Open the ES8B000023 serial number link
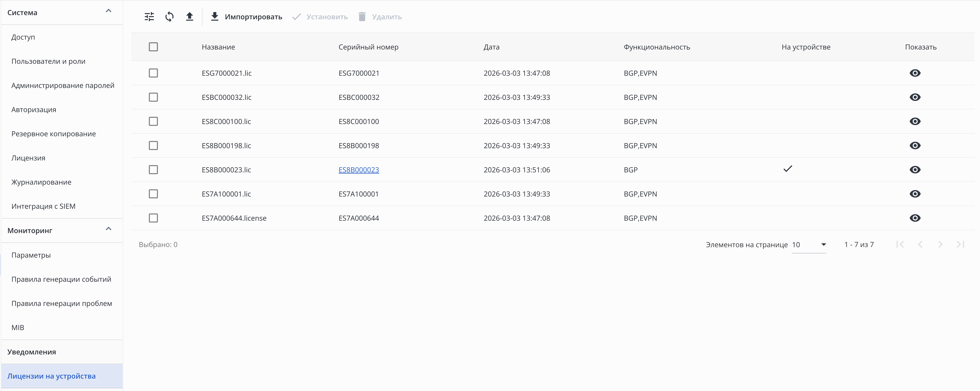Viewport: 980px width, 391px height. coord(359,170)
